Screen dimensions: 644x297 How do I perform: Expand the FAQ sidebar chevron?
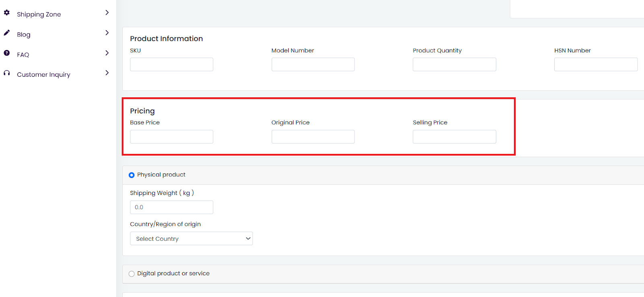click(x=107, y=53)
